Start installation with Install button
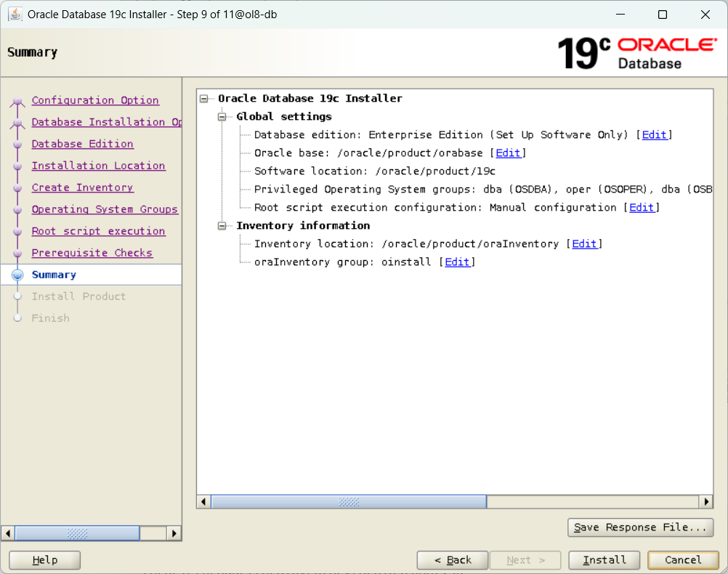The image size is (728, 574). pyautogui.click(x=604, y=560)
